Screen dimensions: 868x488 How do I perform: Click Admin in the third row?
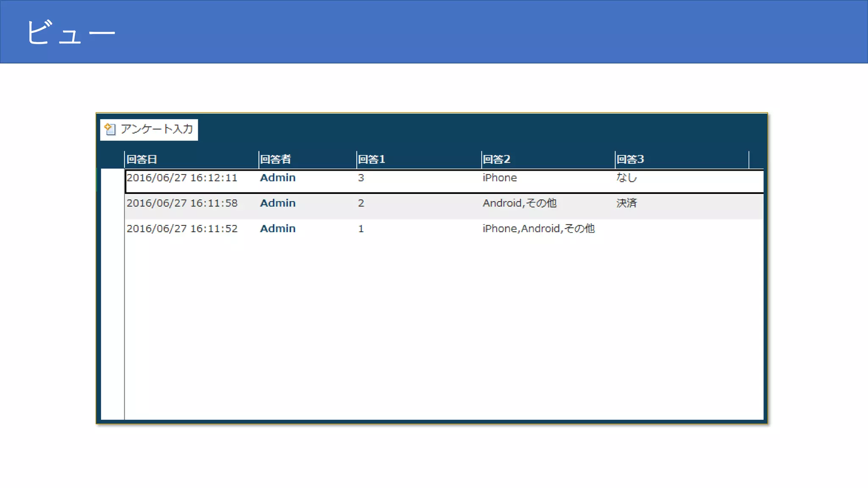click(278, 229)
